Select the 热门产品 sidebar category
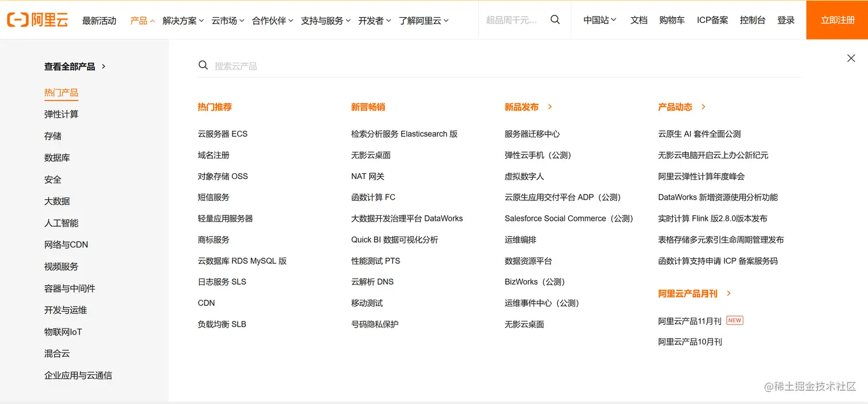868x404 pixels. click(x=61, y=93)
